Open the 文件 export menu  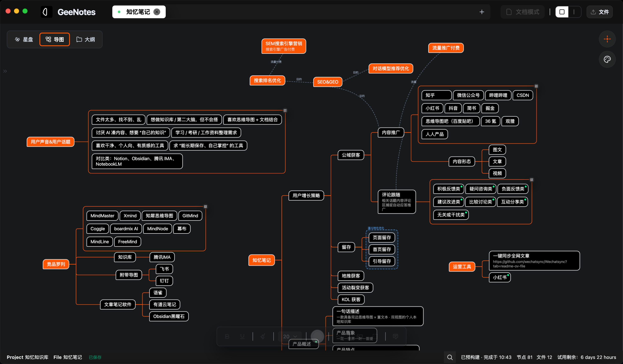tap(599, 12)
